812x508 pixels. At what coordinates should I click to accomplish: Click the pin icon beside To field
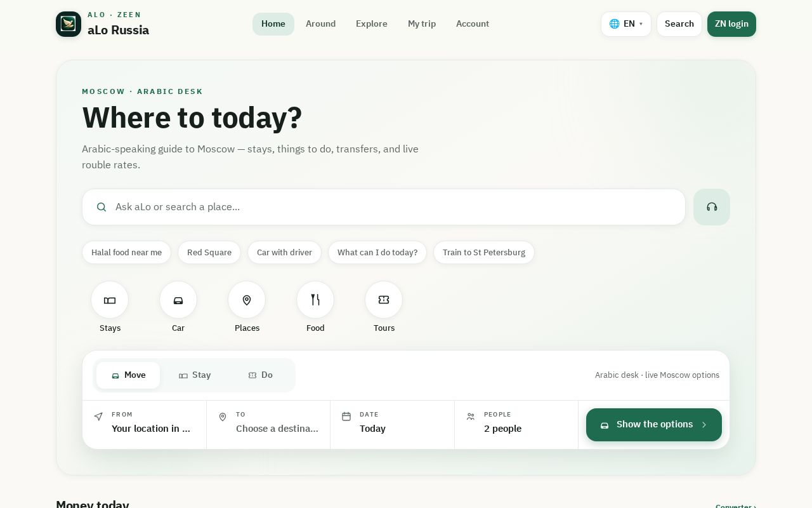click(x=223, y=417)
